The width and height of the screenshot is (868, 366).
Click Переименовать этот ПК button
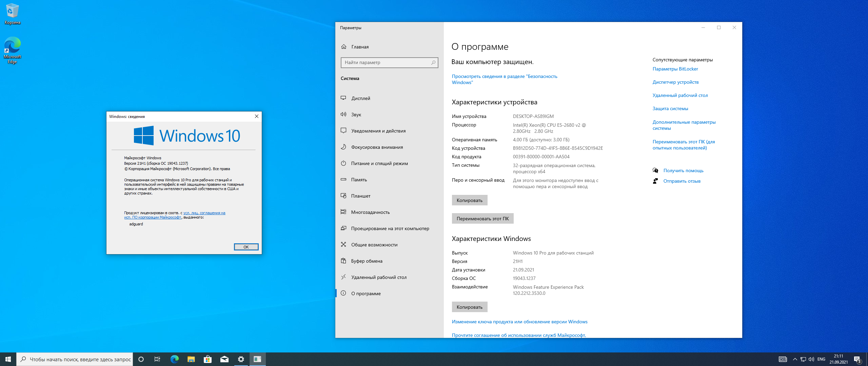pyautogui.click(x=482, y=219)
